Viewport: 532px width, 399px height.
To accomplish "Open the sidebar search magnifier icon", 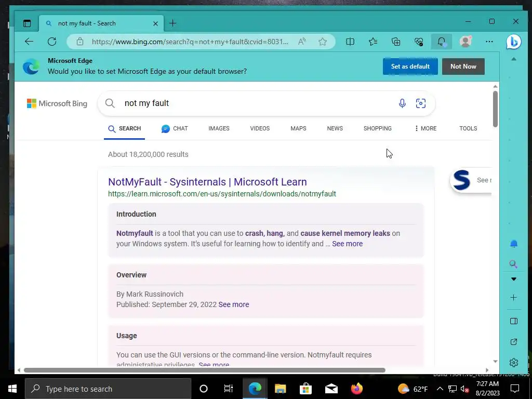I will (x=514, y=264).
